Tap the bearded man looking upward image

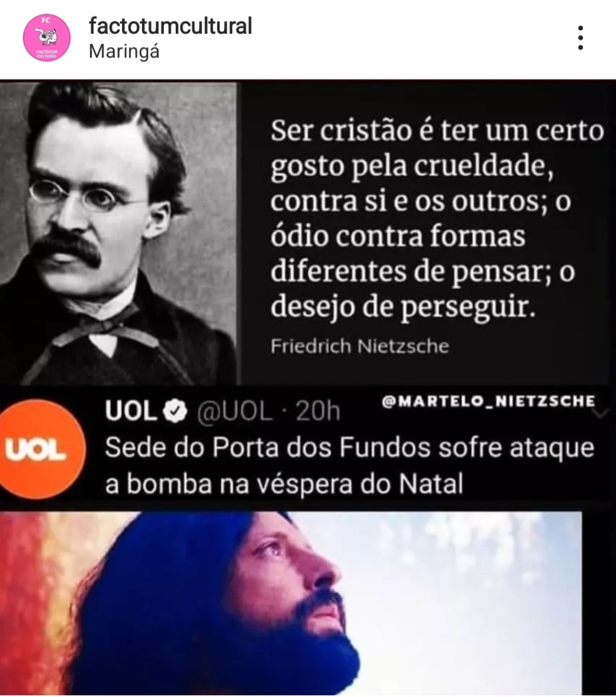tap(291, 604)
